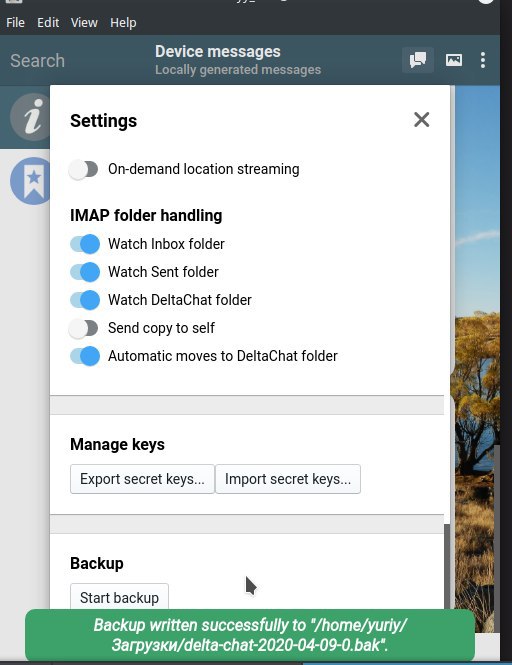Image resolution: width=512 pixels, height=665 pixels.
Task: Open the chat list icon in header
Action: click(418, 60)
